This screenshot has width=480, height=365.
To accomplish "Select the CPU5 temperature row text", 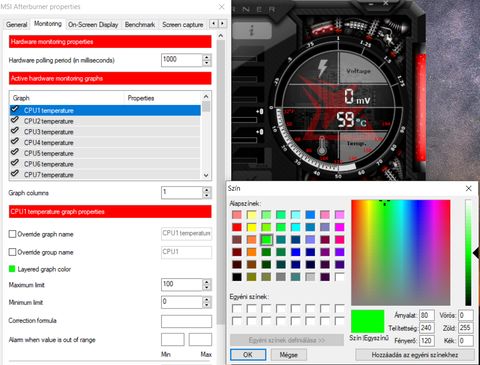I will click(x=49, y=153).
